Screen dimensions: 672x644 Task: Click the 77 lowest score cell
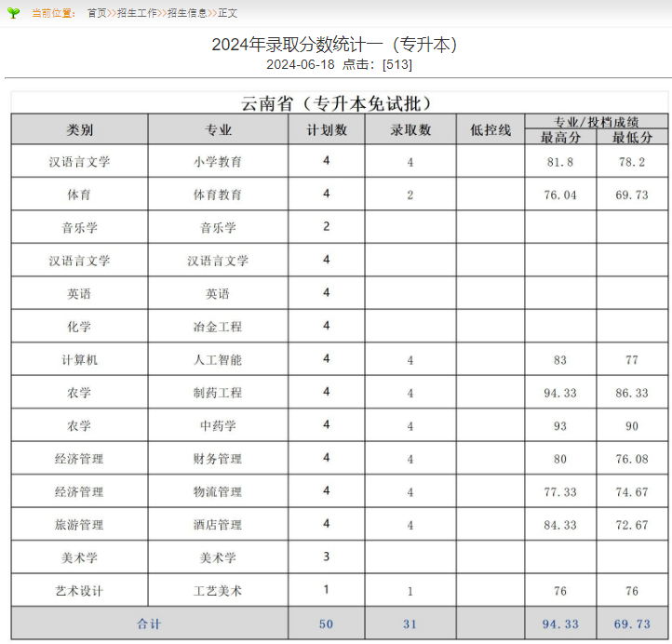pyautogui.click(x=632, y=360)
